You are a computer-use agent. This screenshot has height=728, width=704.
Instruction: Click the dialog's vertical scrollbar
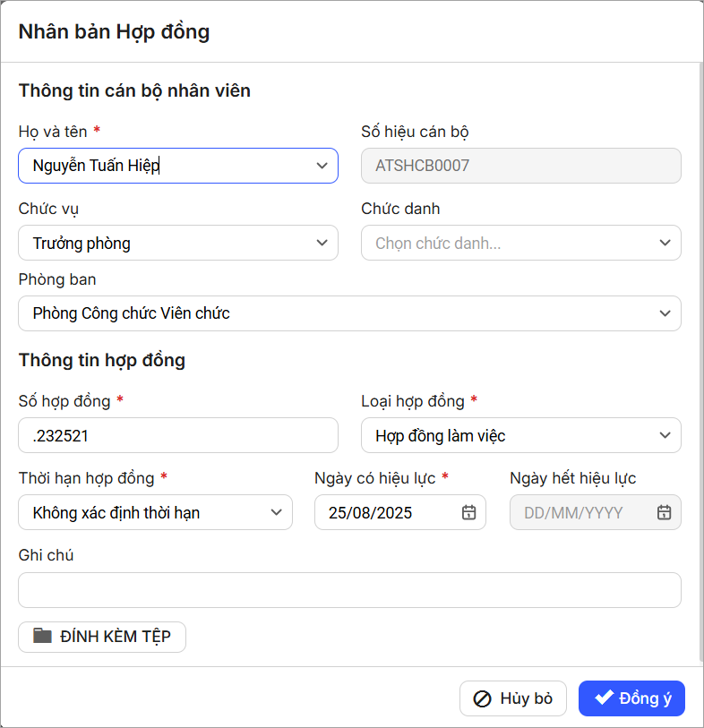tap(700, 358)
